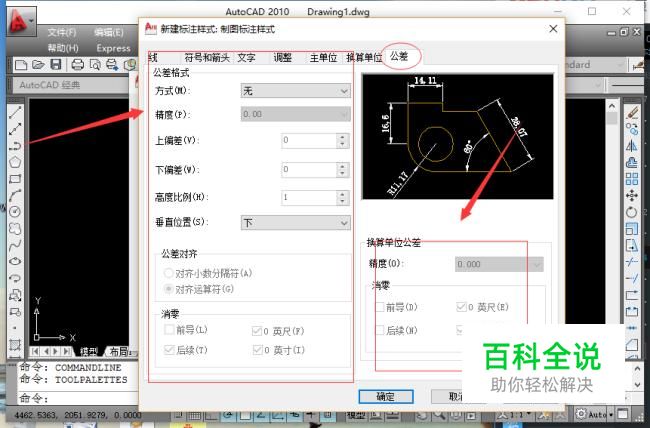Switch to the 文字 tab

click(x=246, y=58)
